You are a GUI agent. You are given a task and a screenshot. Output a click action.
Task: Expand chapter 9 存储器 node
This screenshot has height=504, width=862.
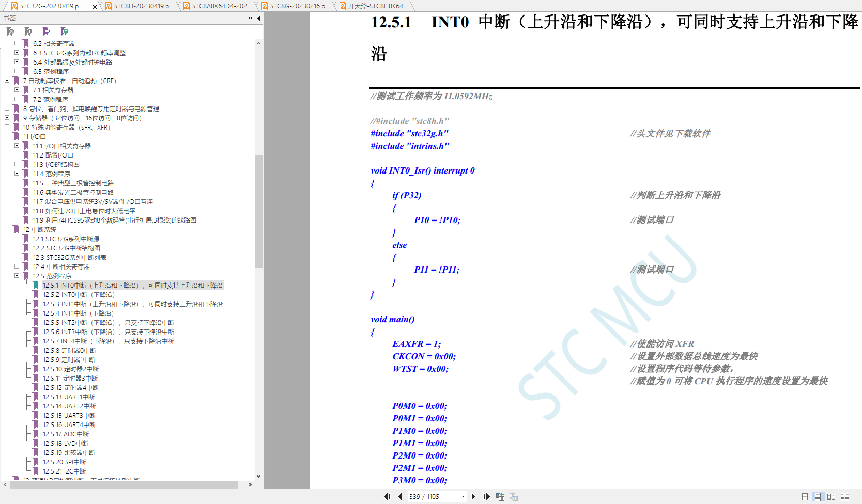(7, 118)
